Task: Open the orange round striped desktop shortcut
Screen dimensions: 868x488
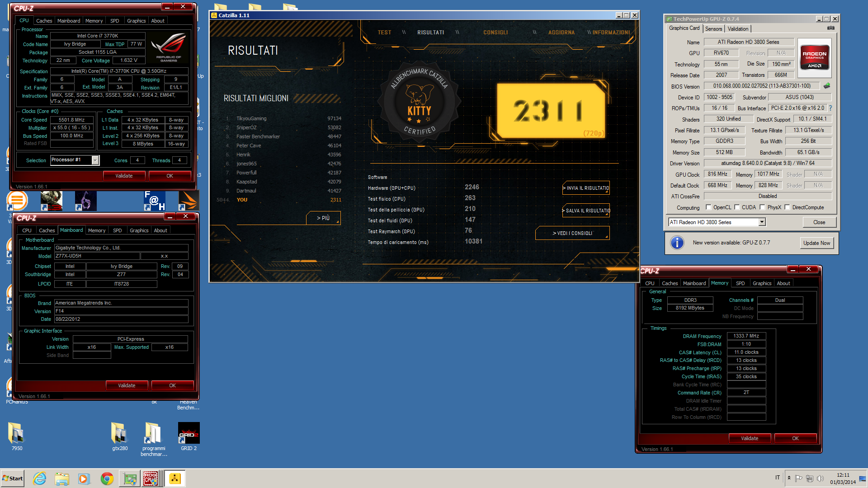Action: (x=17, y=201)
